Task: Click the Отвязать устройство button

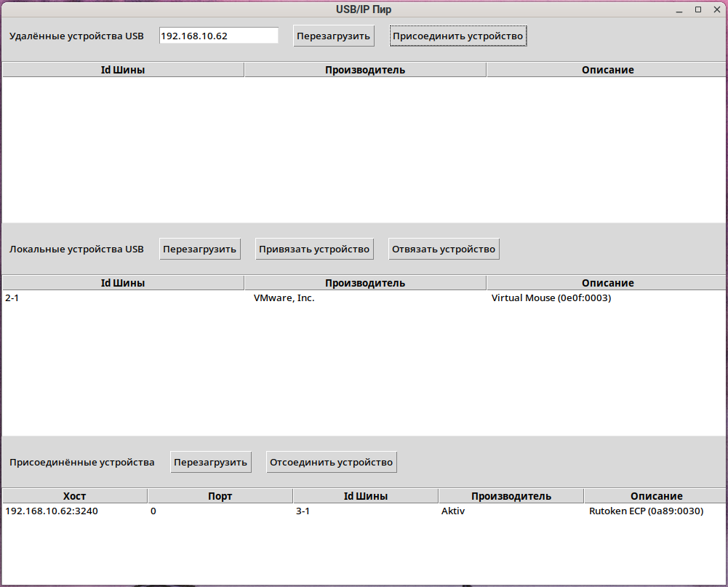Action: (443, 249)
